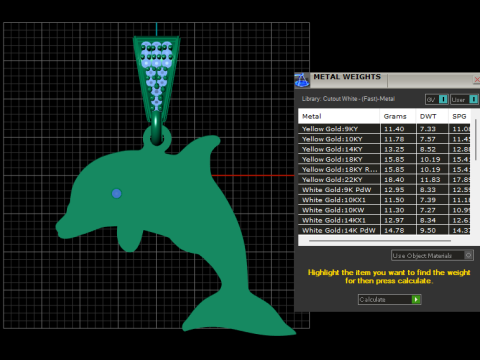Select the Yellow Gold:14KY row
480x360 pixels.
tap(384, 149)
